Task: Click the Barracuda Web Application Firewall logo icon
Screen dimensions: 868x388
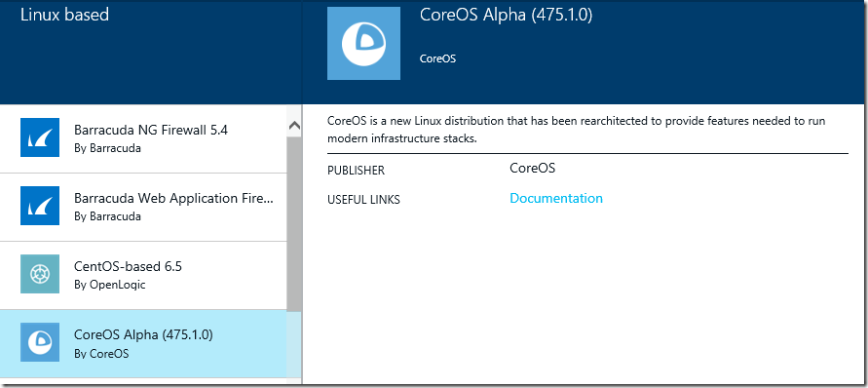Action: [x=40, y=206]
